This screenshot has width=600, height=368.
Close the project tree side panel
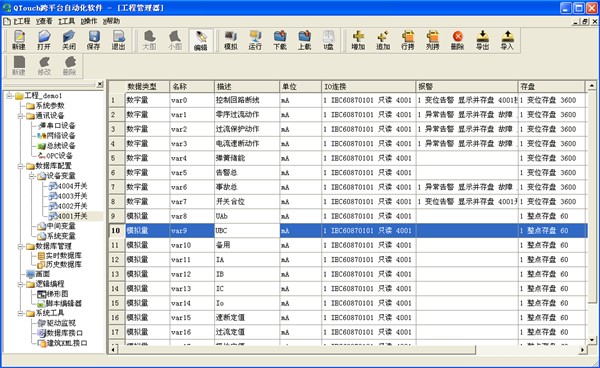tap(100, 84)
